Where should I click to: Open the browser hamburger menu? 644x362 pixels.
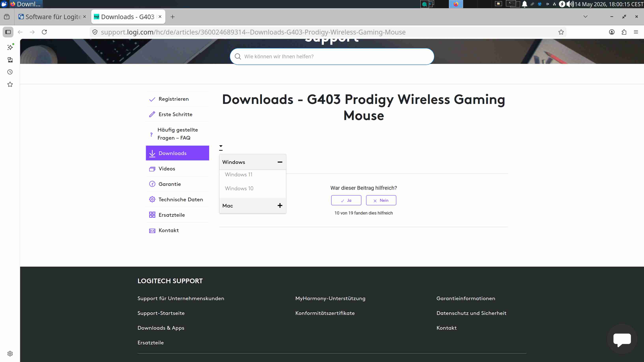pyautogui.click(x=636, y=32)
